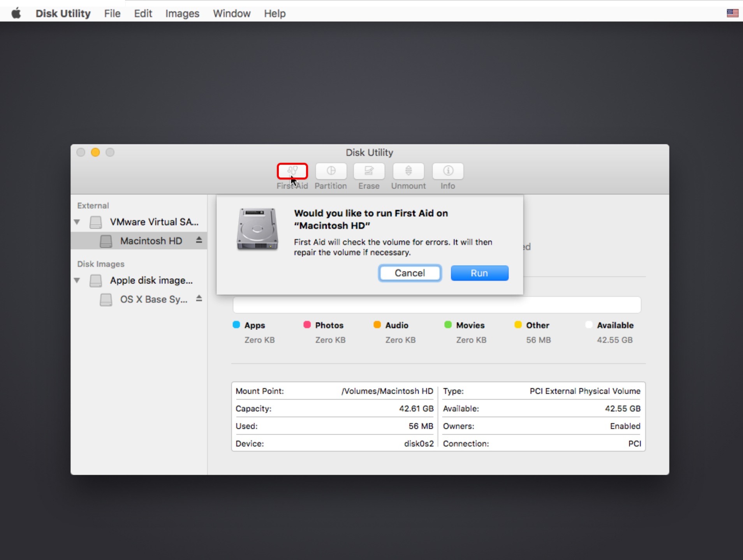The height and width of the screenshot is (560, 743).
Task: Click the Type value PCI External Physical Volume
Action: (585, 391)
